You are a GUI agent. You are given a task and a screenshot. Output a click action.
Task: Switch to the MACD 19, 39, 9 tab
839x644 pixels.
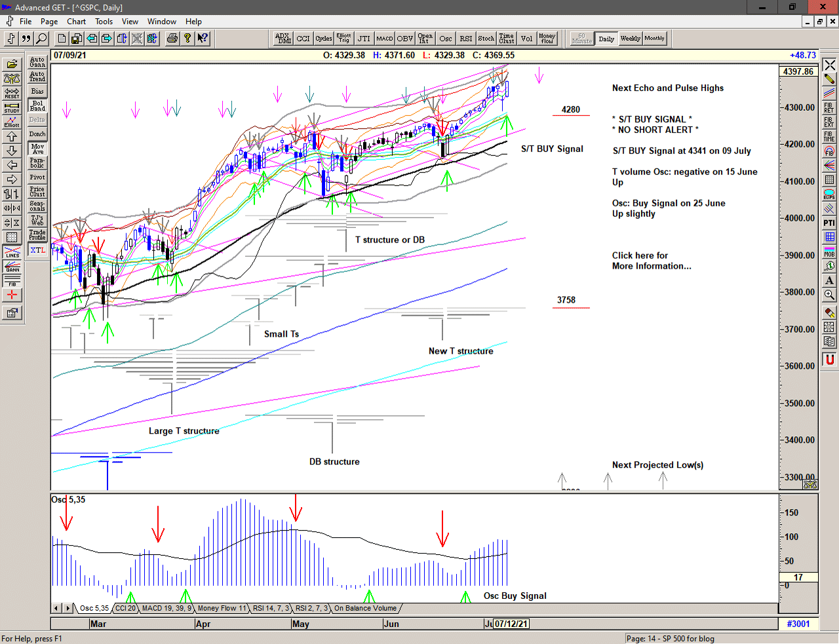pos(166,608)
